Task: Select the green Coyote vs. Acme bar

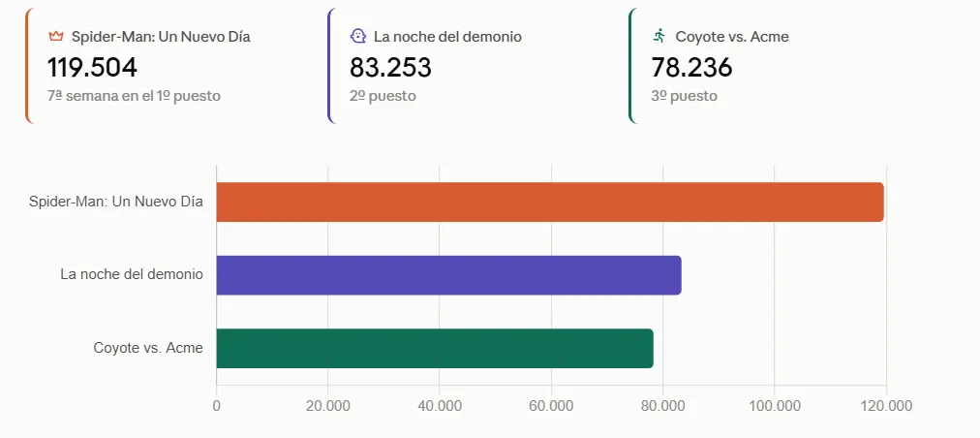Action: (x=435, y=349)
